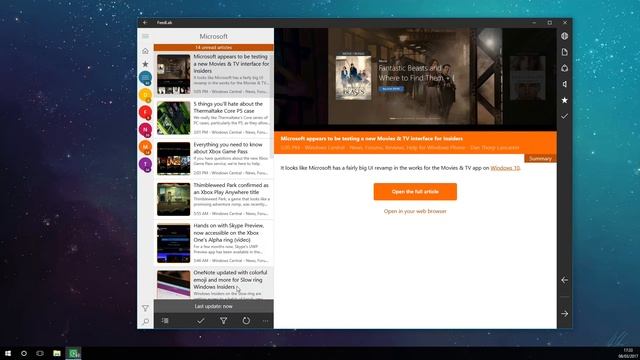Screen dimensions: 640x360
Task: Click the green FeedLab taskbar icon
Action: coord(73,353)
